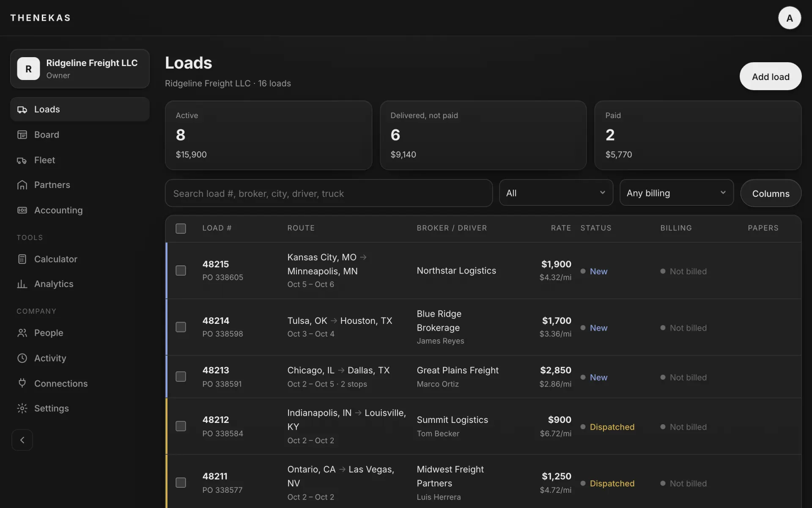Click the Calculator icon under Tools
The width and height of the screenshot is (812, 508).
[x=22, y=259]
